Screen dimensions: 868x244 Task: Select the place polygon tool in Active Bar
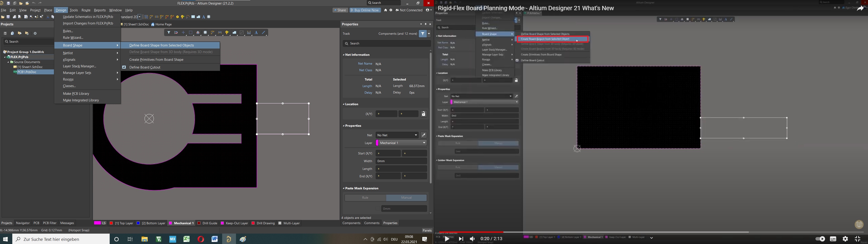pyautogui.click(x=235, y=33)
